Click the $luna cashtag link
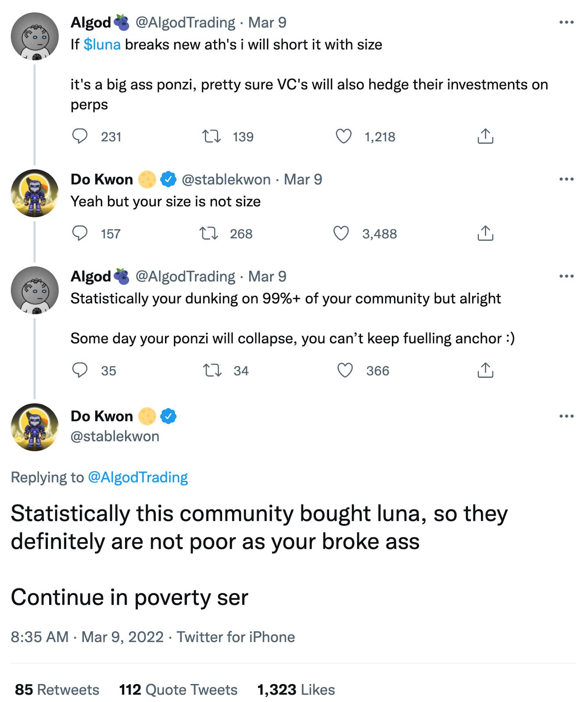588x702 pixels. tap(102, 45)
